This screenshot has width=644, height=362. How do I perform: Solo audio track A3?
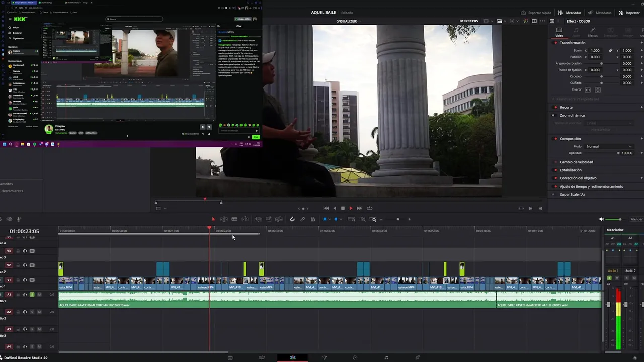coord(32,329)
